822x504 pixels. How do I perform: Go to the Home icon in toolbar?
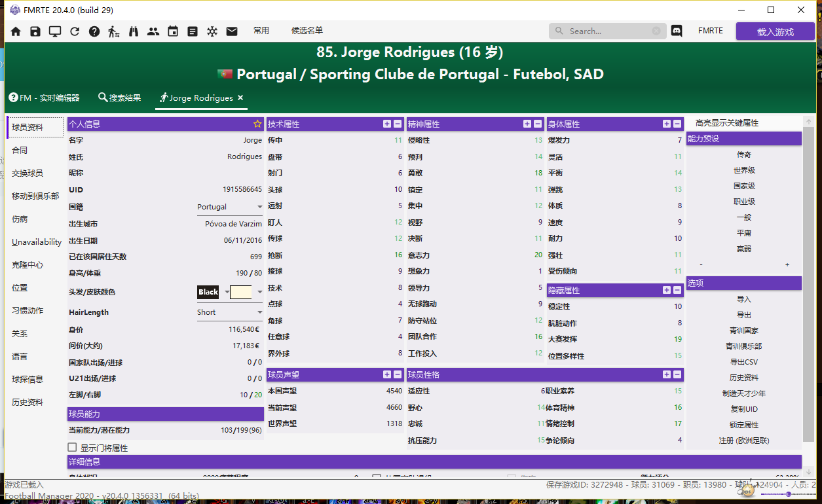click(x=16, y=31)
